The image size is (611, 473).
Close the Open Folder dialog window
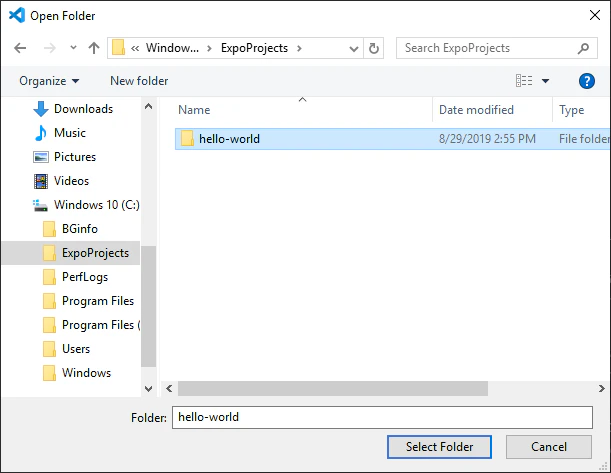pos(595,15)
